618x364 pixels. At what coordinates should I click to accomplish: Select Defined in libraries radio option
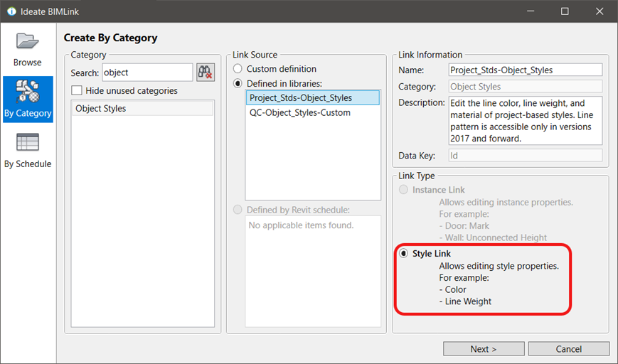coord(238,83)
